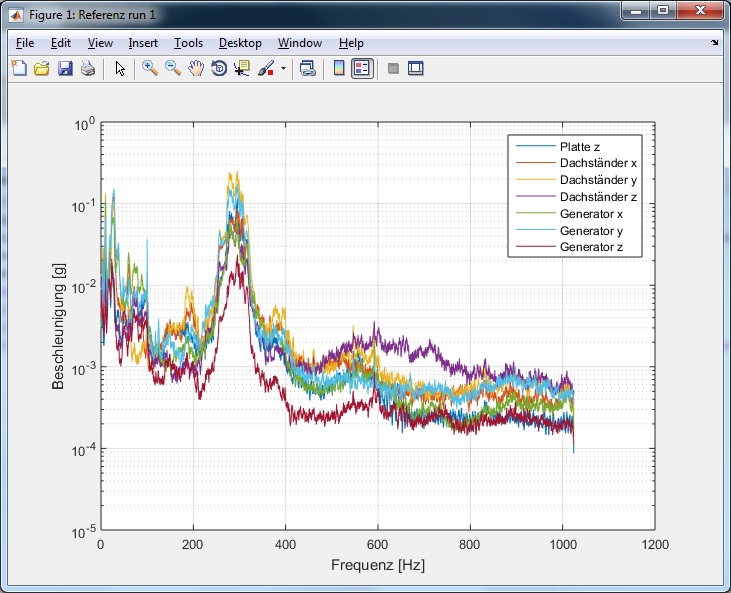
Task: Toggle the Insert Colorbar button
Action: coord(339,69)
